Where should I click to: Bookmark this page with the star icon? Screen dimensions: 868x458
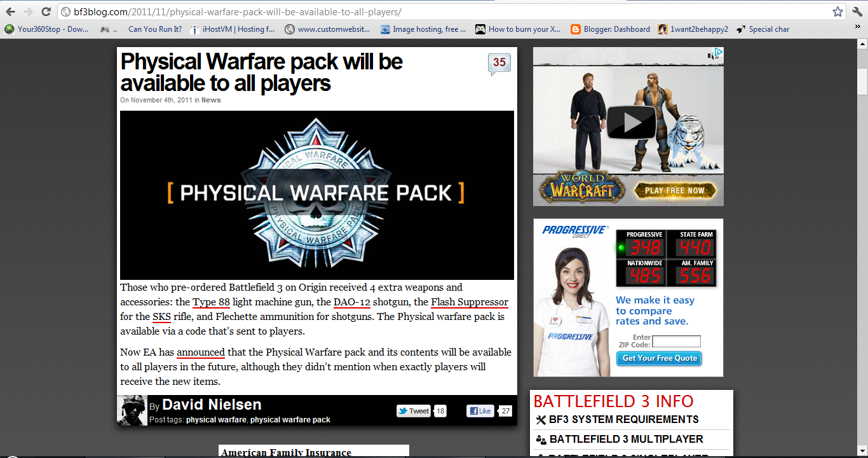coord(837,11)
